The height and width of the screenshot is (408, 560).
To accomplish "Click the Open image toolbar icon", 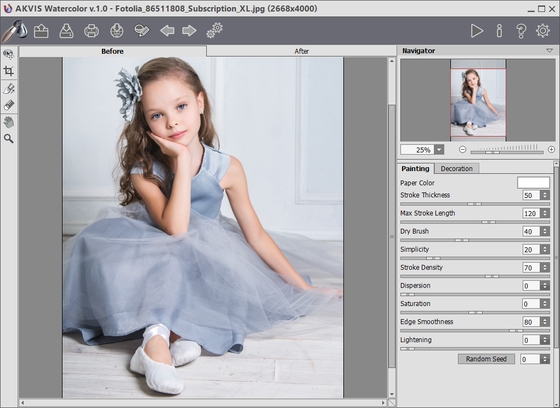I will (x=41, y=31).
